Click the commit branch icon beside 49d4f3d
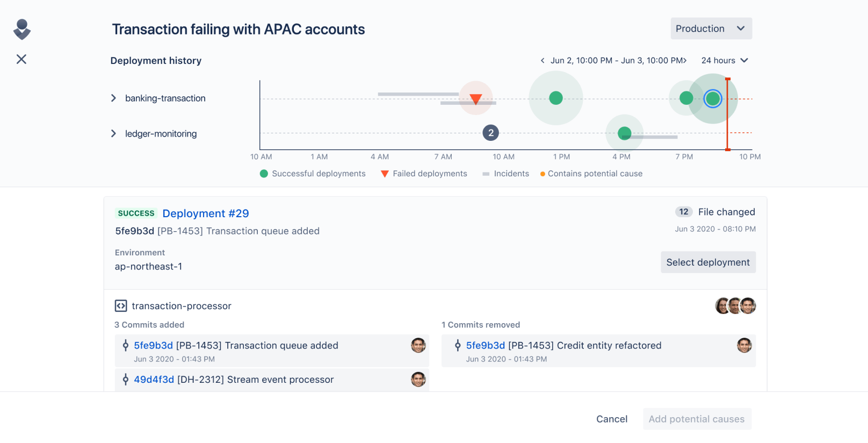Image resolution: width=868 pixels, height=443 pixels. coord(125,380)
